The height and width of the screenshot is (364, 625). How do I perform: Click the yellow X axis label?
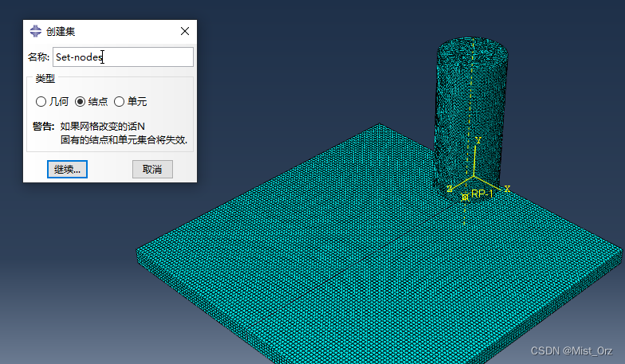click(507, 190)
